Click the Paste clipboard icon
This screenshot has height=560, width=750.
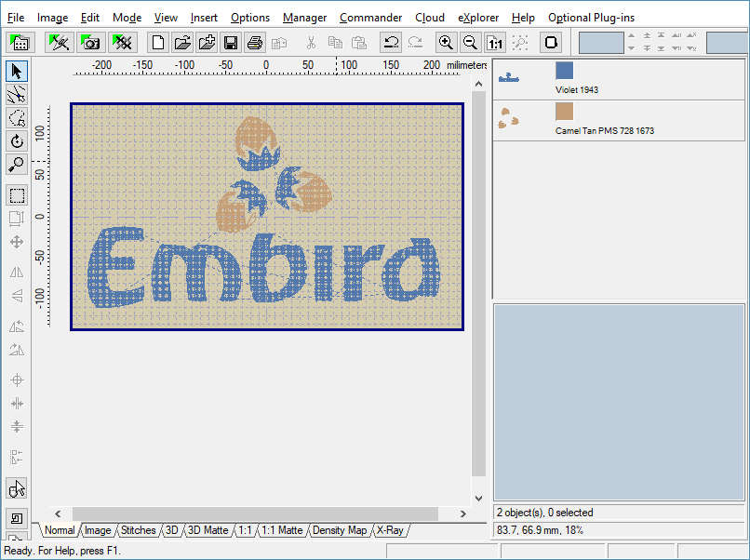click(x=359, y=43)
